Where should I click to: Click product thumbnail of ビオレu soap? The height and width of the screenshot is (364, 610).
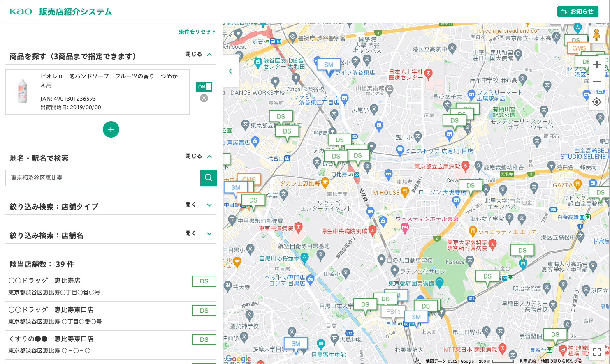tap(23, 91)
